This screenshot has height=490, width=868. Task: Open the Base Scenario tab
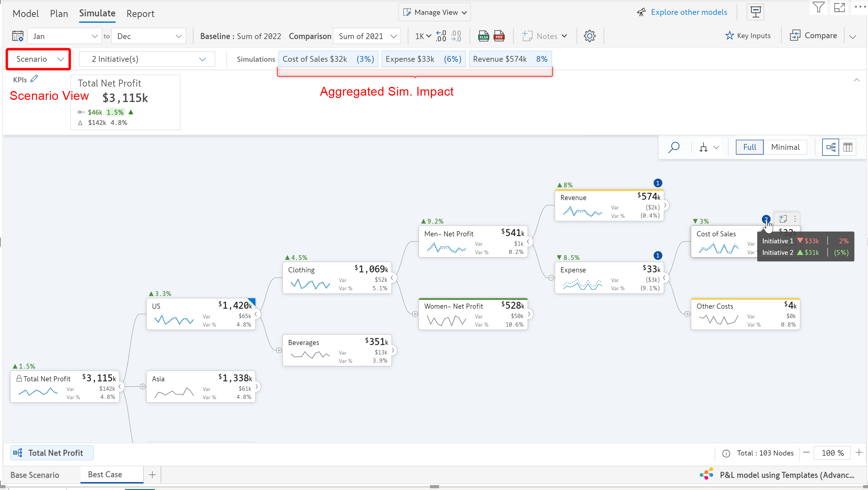click(35, 475)
